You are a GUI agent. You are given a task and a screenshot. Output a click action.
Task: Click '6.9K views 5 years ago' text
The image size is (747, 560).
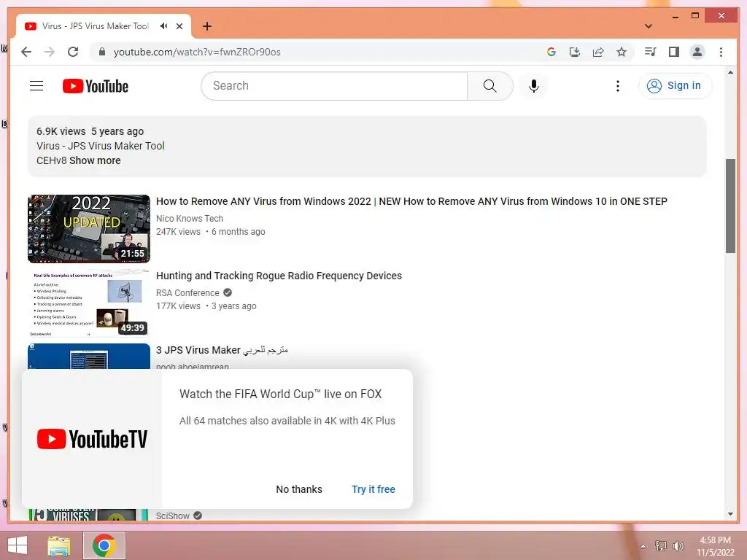[x=90, y=131]
